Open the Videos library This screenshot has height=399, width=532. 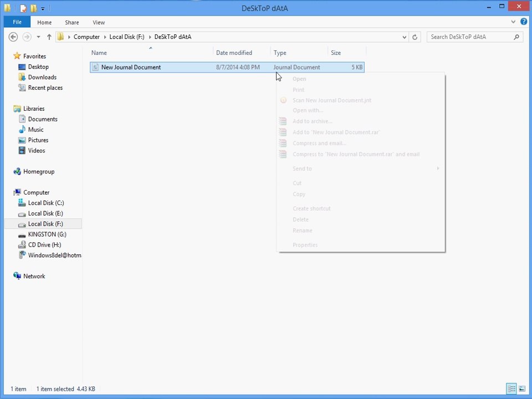pos(37,151)
